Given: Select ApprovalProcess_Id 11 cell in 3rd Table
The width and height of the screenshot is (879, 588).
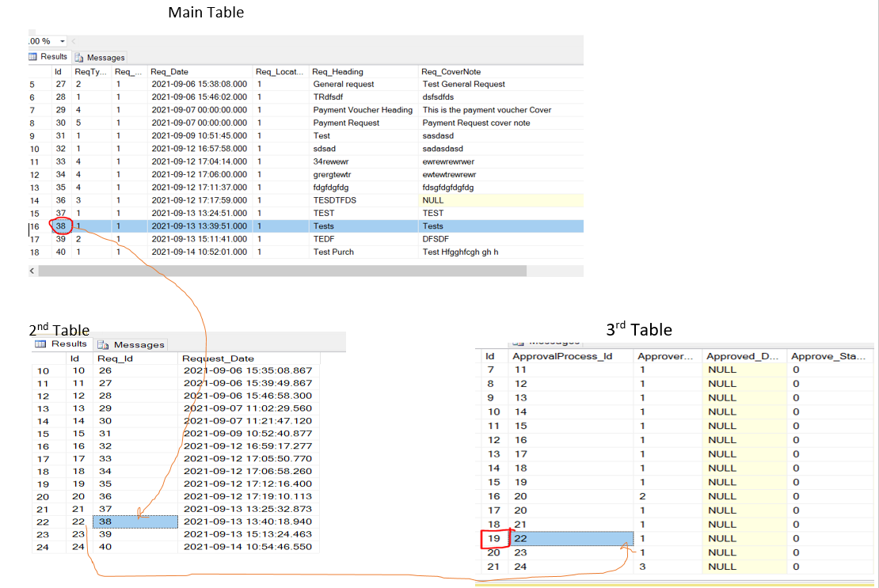Looking at the screenshot, I should (x=571, y=370).
